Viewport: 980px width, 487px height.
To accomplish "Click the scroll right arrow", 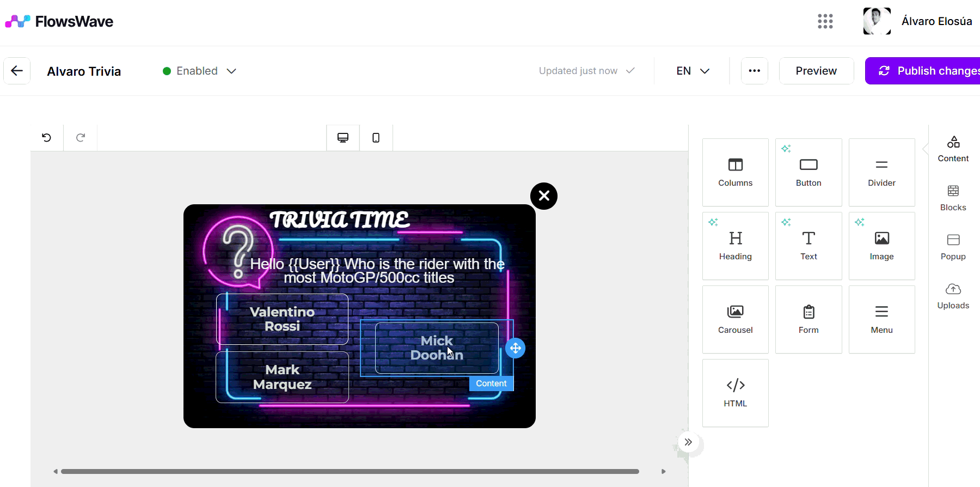I will point(663,471).
